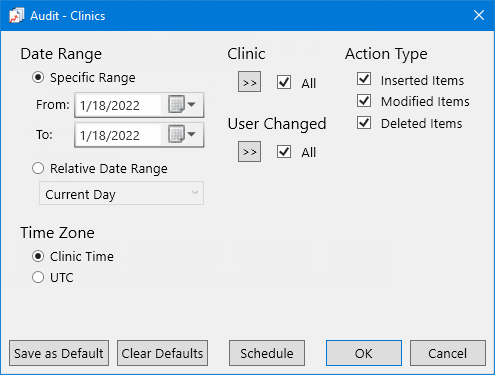Click the Clear Defaults button

(x=162, y=353)
